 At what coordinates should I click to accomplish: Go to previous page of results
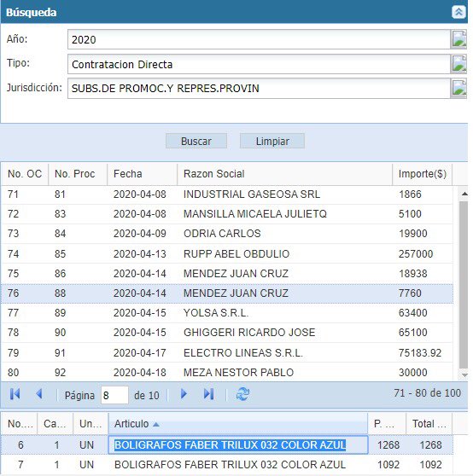tap(39, 394)
